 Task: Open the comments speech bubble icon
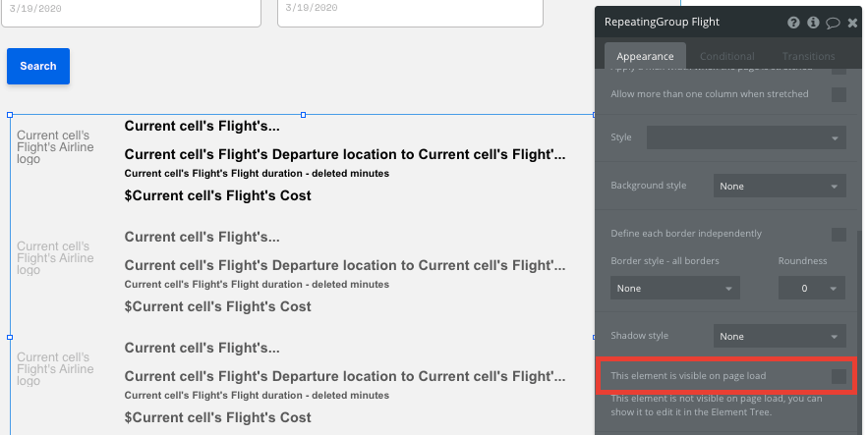[x=833, y=23]
